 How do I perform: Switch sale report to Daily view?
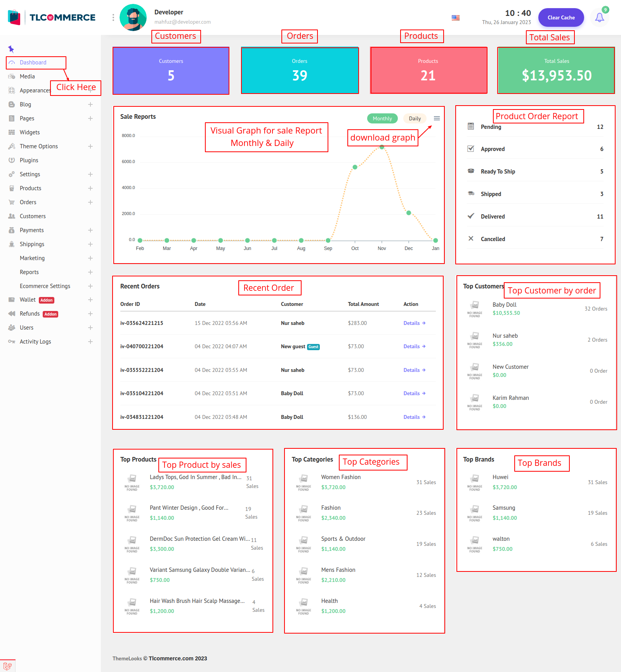pyautogui.click(x=415, y=118)
